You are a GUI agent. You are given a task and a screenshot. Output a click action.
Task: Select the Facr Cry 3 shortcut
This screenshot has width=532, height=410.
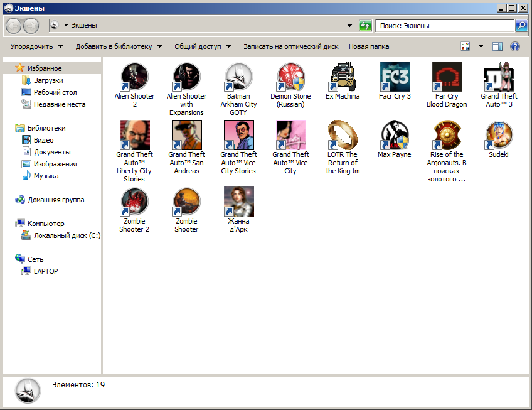pos(395,77)
